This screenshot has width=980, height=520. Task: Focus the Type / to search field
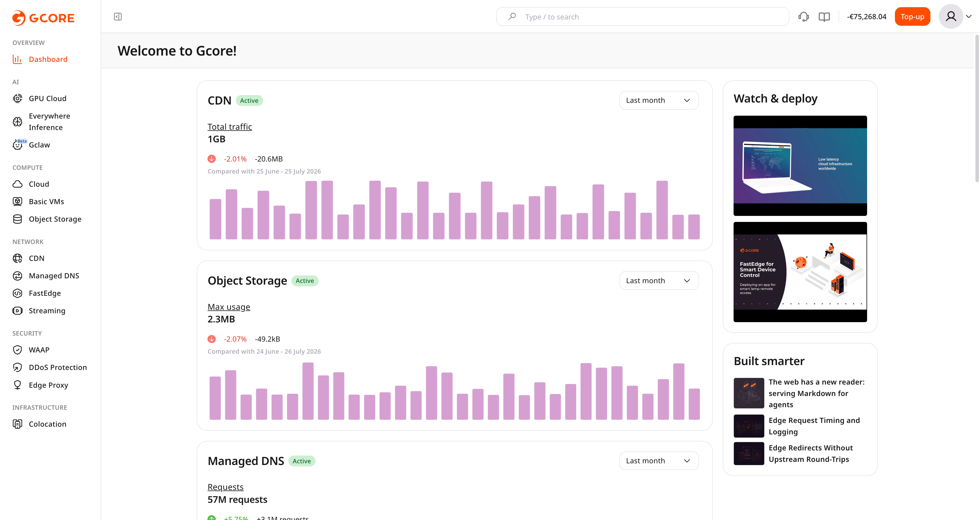(x=642, y=17)
